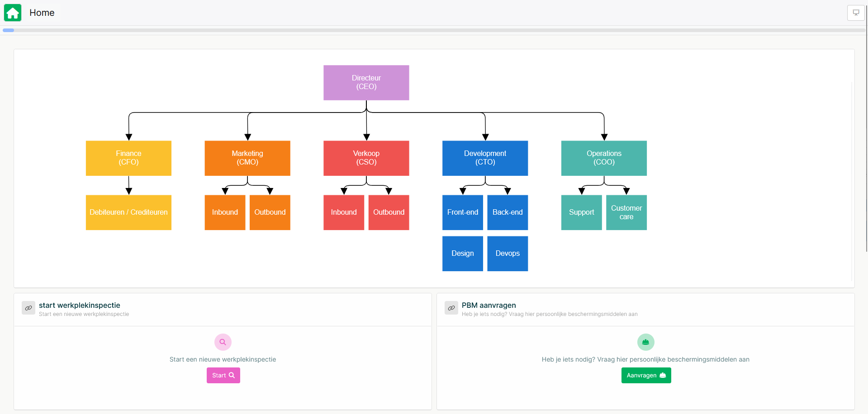Select the Customer care box

click(626, 212)
